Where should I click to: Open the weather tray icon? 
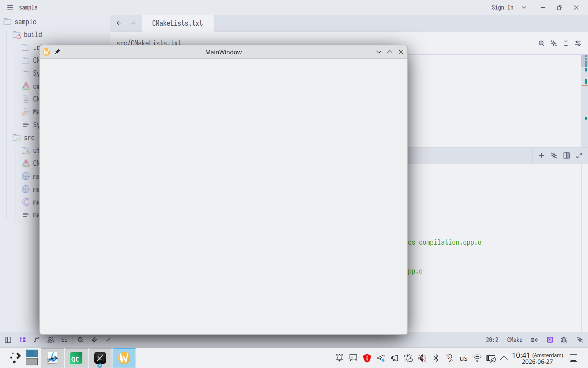click(x=408, y=358)
